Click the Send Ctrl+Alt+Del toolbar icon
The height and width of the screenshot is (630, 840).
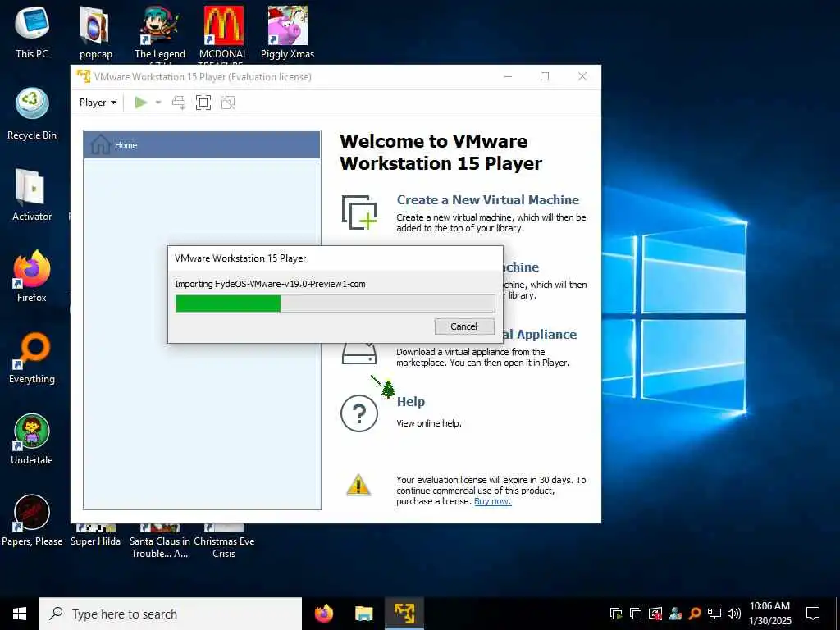click(179, 103)
